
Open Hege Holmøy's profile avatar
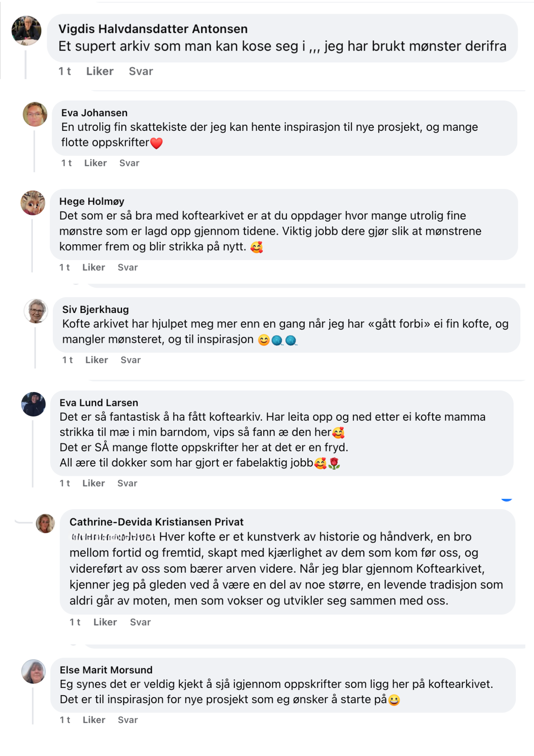33,203
